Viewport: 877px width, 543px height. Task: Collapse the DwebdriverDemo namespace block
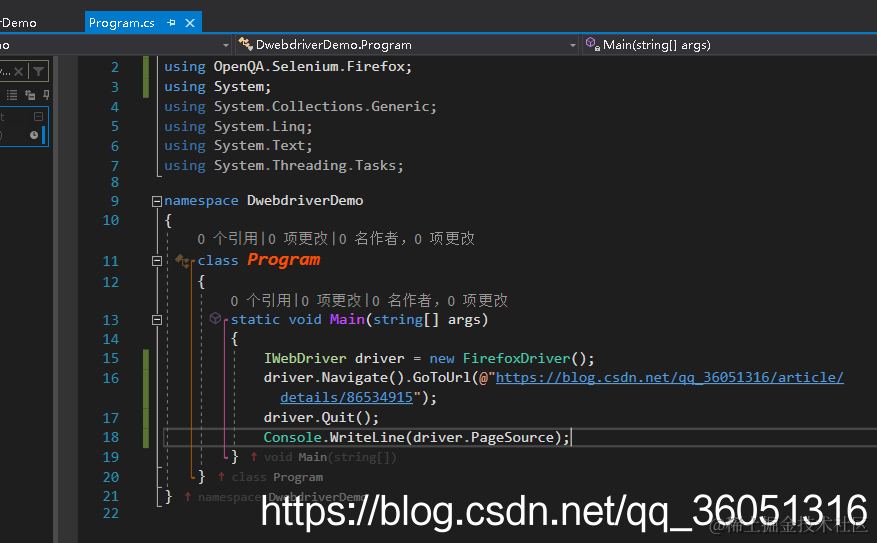157,201
